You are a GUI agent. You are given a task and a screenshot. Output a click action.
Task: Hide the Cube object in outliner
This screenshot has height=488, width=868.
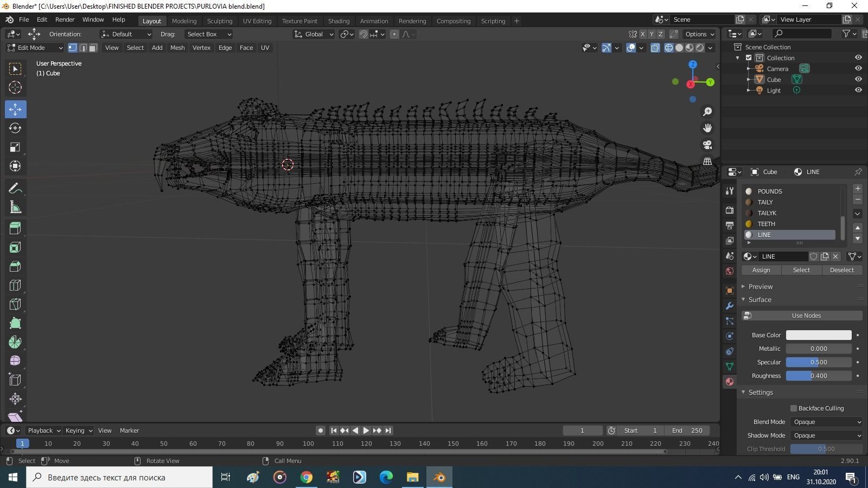[x=858, y=79]
